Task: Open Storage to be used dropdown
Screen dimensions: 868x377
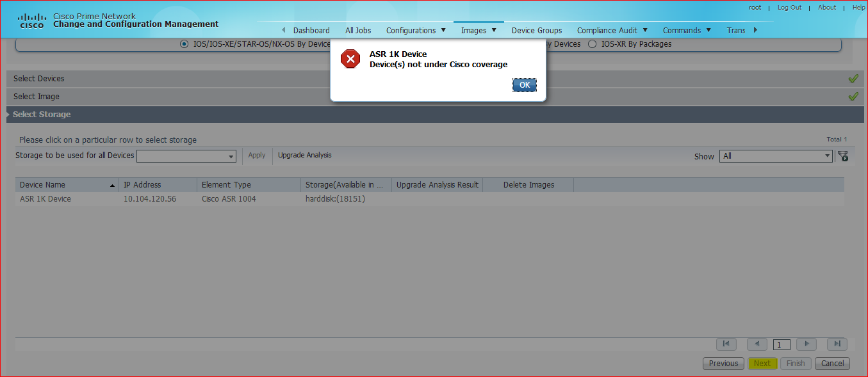Action: click(x=186, y=156)
